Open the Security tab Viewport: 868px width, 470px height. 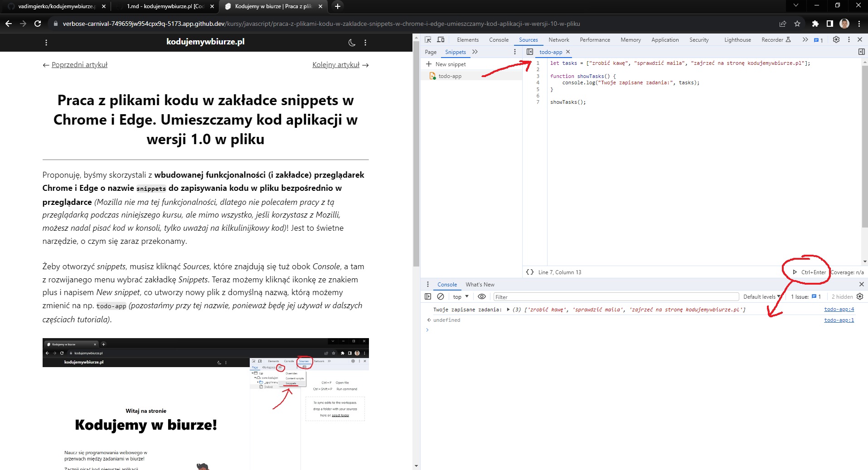click(x=699, y=40)
